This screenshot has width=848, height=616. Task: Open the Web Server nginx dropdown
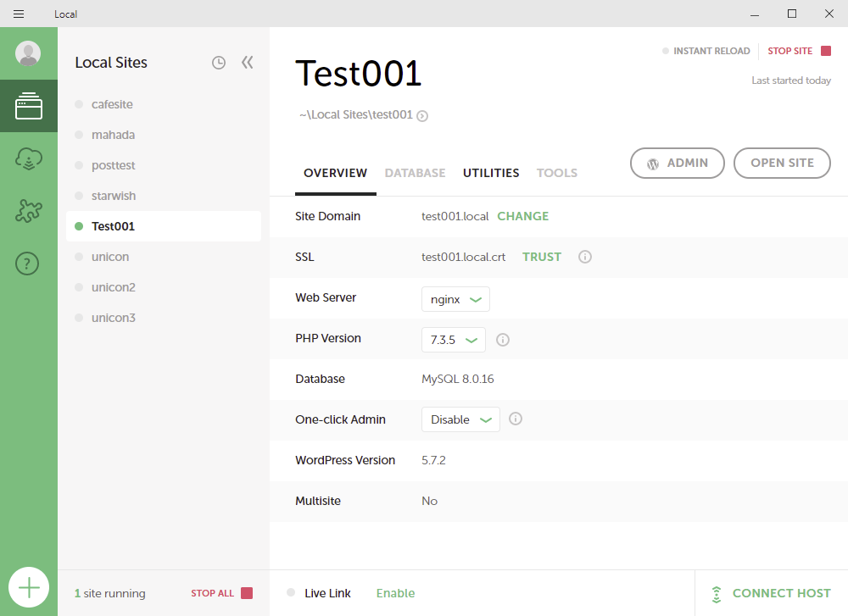[x=455, y=299]
